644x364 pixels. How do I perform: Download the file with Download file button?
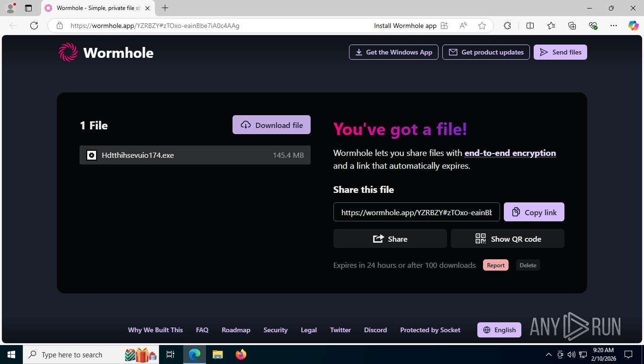(x=271, y=125)
